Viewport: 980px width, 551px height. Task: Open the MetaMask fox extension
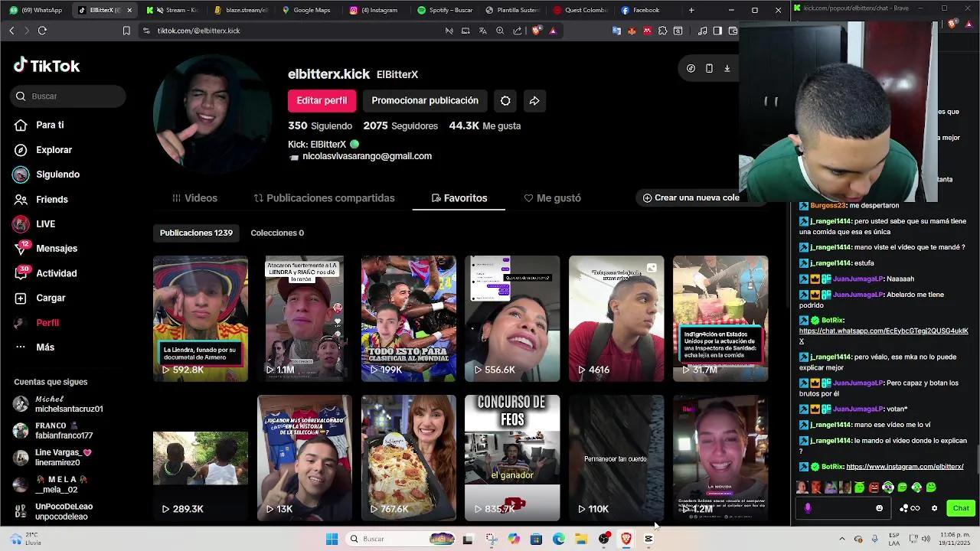[632, 31]
